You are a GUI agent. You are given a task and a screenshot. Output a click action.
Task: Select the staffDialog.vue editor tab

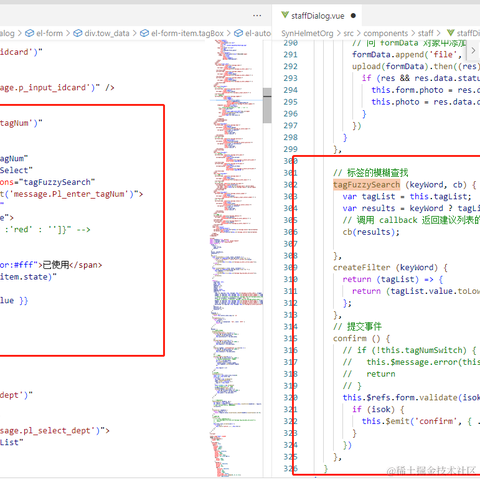(318, 16)
